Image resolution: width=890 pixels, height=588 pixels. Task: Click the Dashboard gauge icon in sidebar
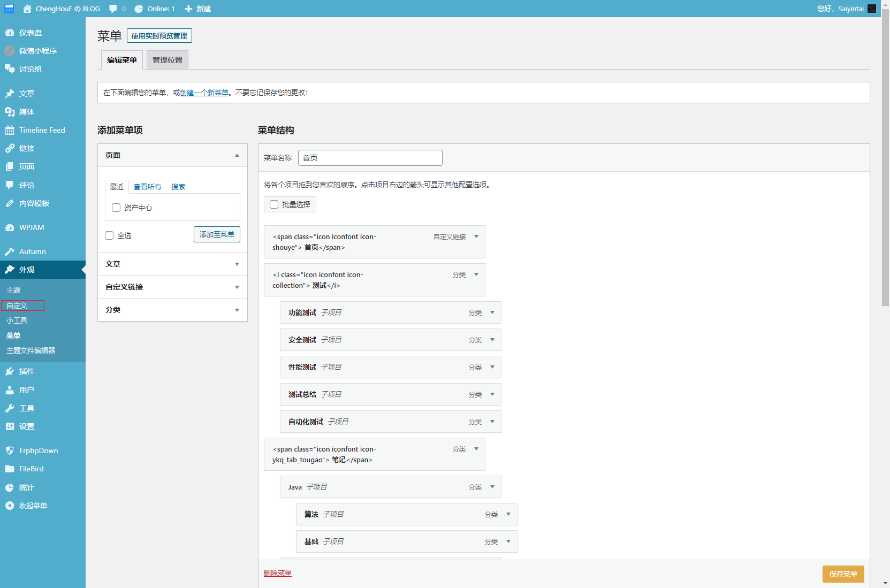(x=10, y=33)
